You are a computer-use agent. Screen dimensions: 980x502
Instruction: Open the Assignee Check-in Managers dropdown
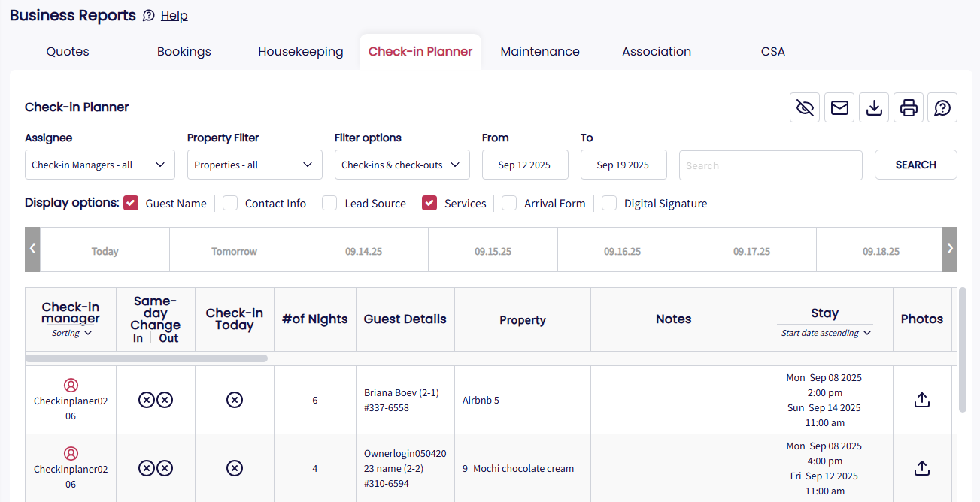pyautogui.click(x=100, y=165)
